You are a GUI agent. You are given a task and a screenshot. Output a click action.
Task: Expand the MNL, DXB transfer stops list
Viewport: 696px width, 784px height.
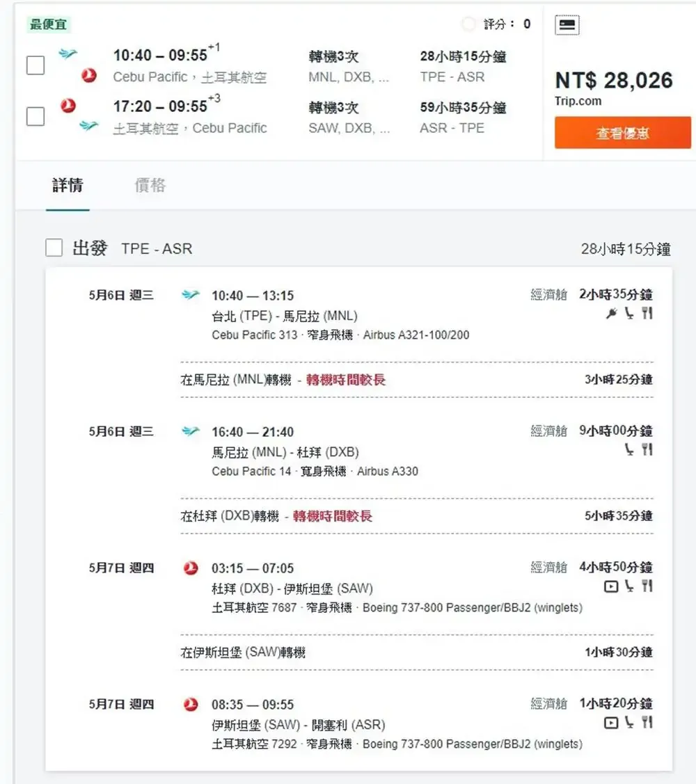point(349,77)
